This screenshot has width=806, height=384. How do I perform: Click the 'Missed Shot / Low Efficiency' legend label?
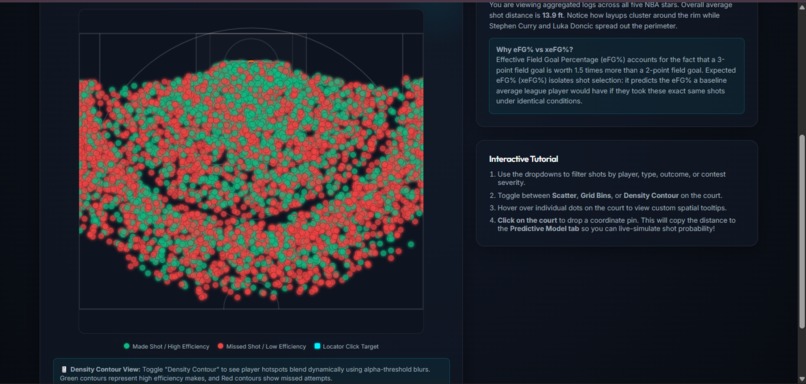point(266,346)
